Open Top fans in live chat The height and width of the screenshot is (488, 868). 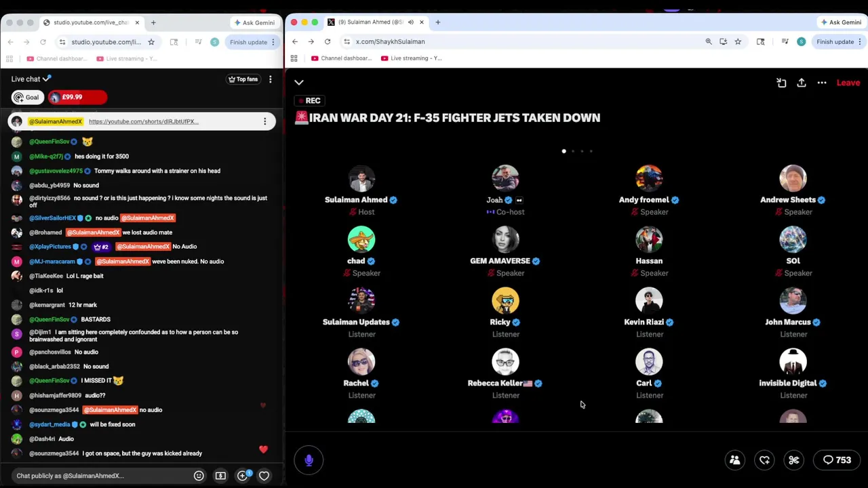click(x=243, y=79)
